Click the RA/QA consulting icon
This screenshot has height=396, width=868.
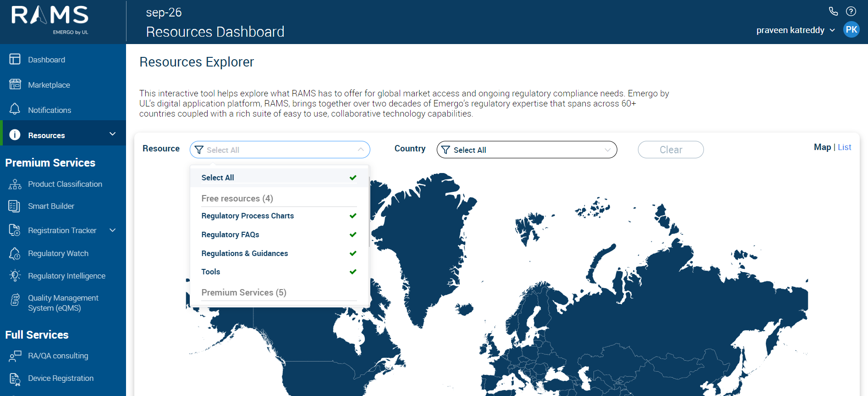[15, 356]
